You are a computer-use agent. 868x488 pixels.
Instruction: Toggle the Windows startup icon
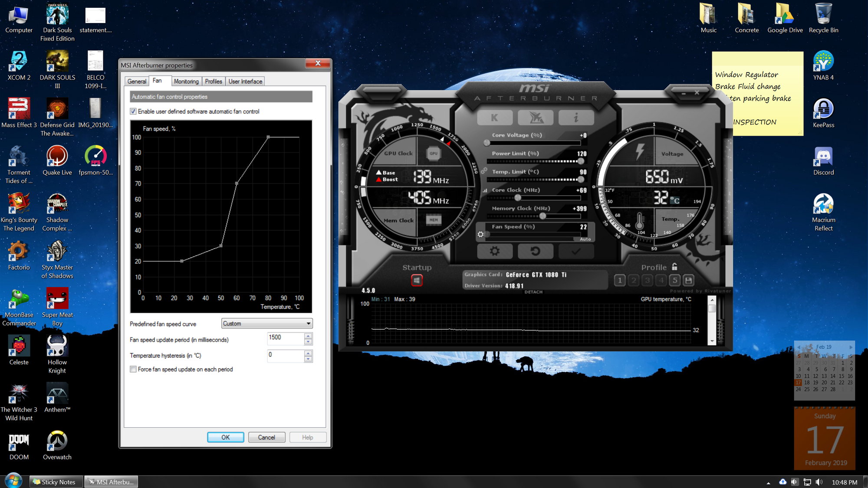click(417, 280)
